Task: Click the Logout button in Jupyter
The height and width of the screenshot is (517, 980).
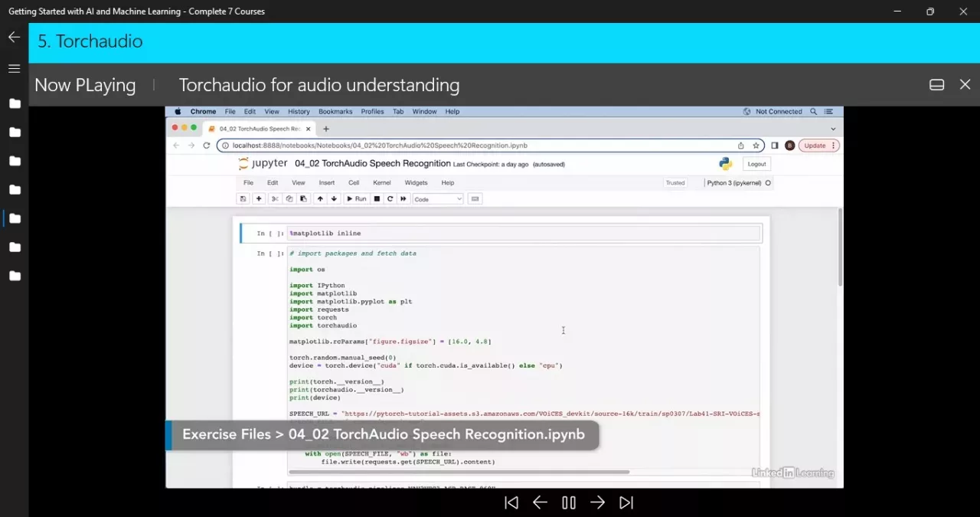Action: (x=756, y=164)
